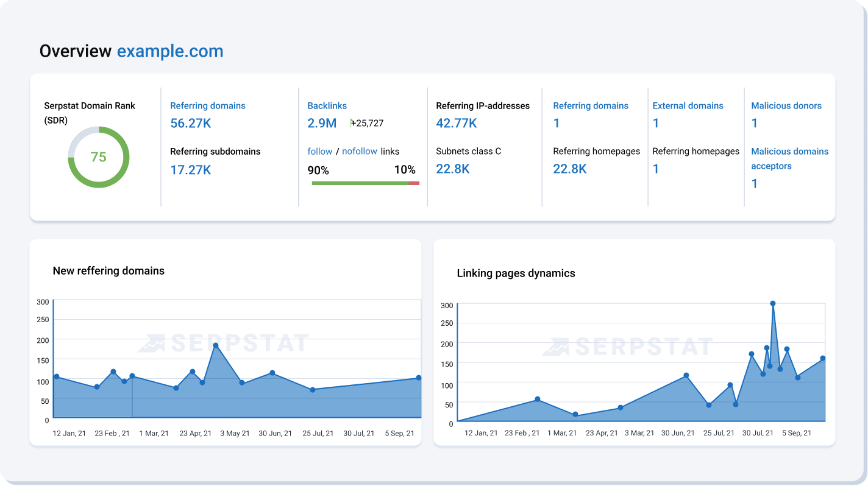The height and width of the screenshot is (486, 868).
Task: Open the Malicious domains acceptors value
Action: click(x=755, y=183)
